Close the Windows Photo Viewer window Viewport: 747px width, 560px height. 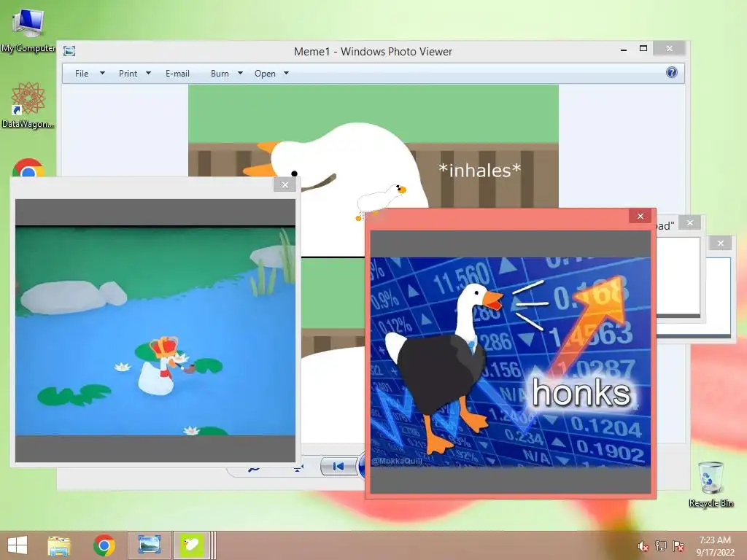[x=670, y=49]
